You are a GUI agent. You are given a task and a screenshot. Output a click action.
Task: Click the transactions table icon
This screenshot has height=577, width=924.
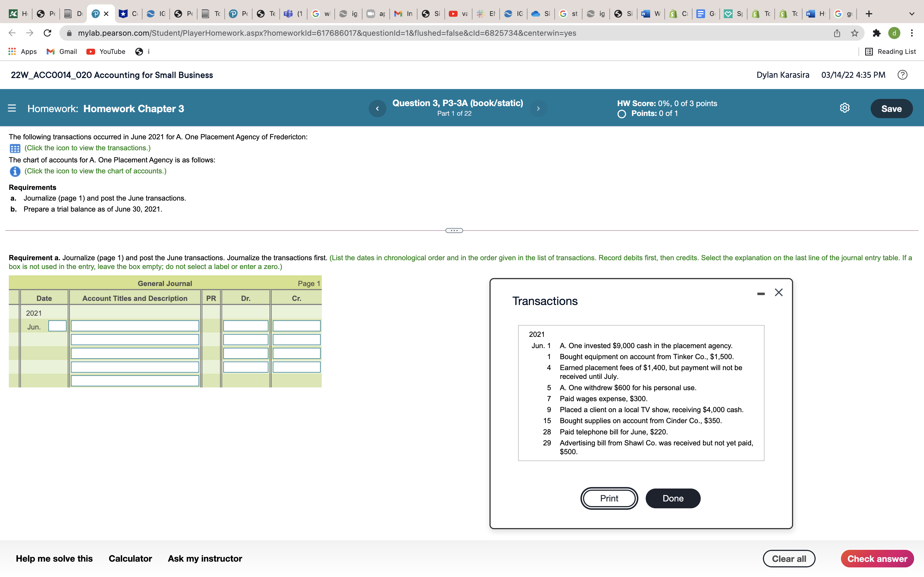[x=15, y=148]
